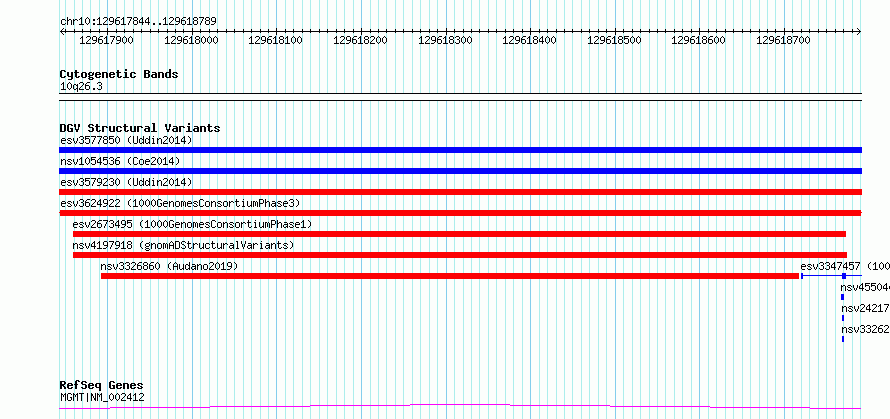The width and height of the screenshot is (890, 419).
Task: Click the left arrowhead of the coordinate ruler
Action: [62, 31]
